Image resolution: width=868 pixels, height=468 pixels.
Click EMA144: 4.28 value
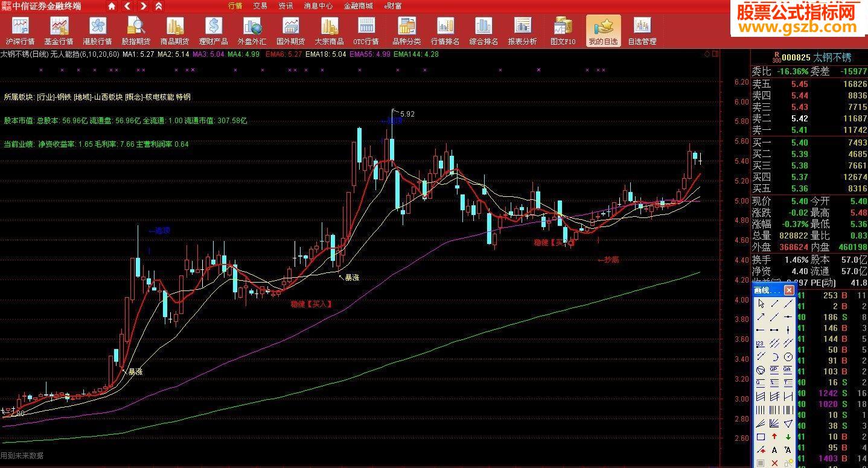point(416,54)
